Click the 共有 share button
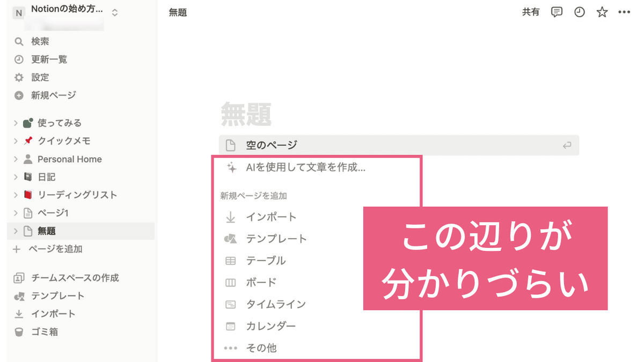The image size is (644, 362). coord(531,12)
